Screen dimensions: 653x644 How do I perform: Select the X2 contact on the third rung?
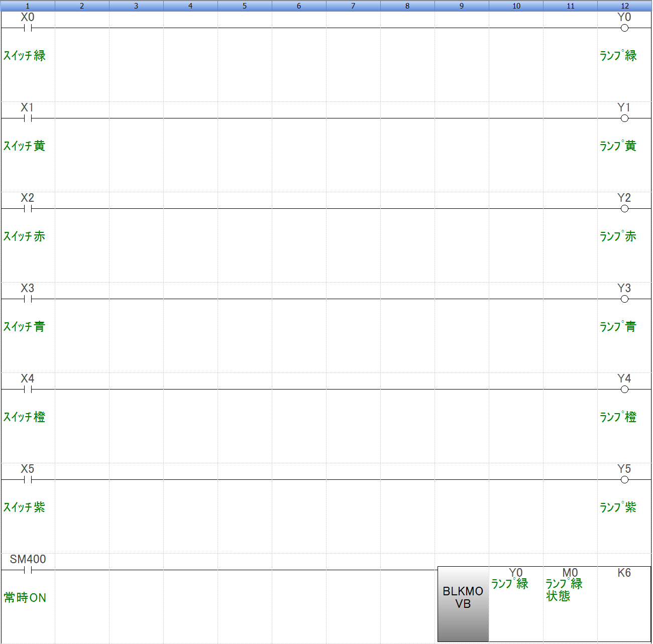[x=28, y=209]
